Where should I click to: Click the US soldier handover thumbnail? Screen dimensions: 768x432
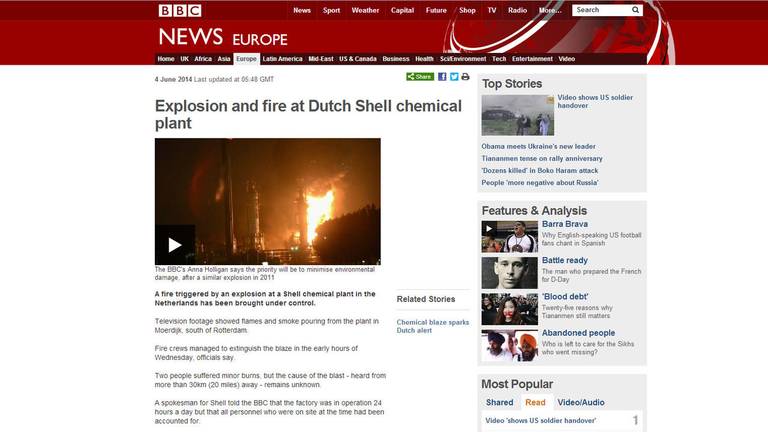[x=518, y=115]
